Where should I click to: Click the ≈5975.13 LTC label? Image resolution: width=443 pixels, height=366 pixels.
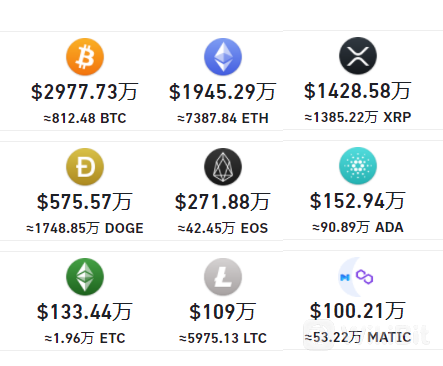tap(223, 338)
